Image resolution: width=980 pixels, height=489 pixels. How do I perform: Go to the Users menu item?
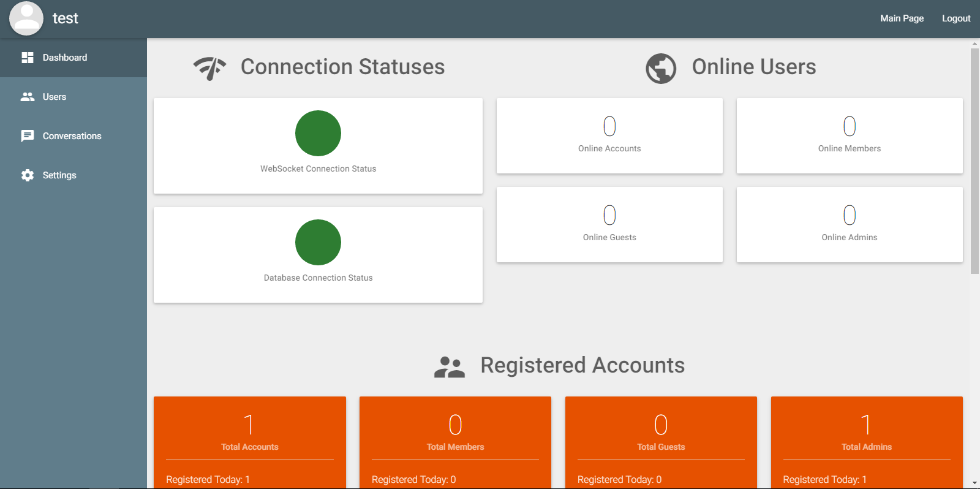54,97
